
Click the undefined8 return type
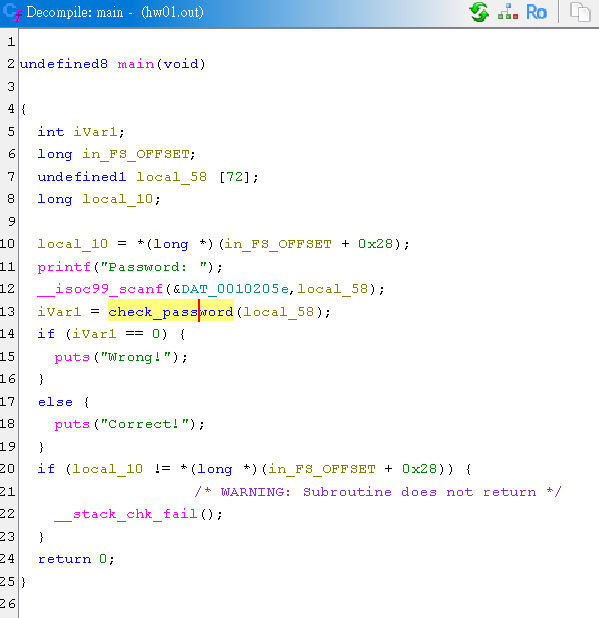pyautogui.click(x=63, y=63)
